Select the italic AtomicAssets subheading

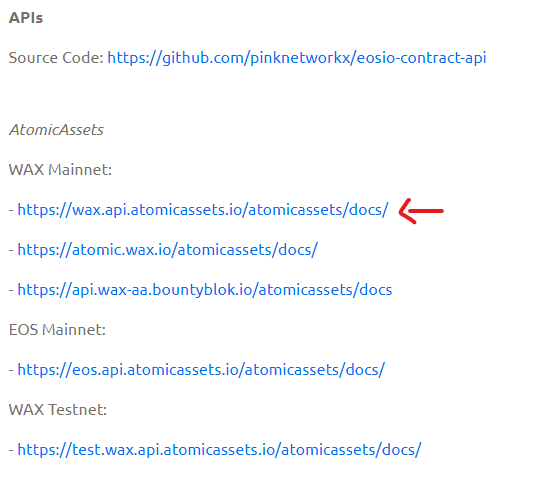(56, 130)
